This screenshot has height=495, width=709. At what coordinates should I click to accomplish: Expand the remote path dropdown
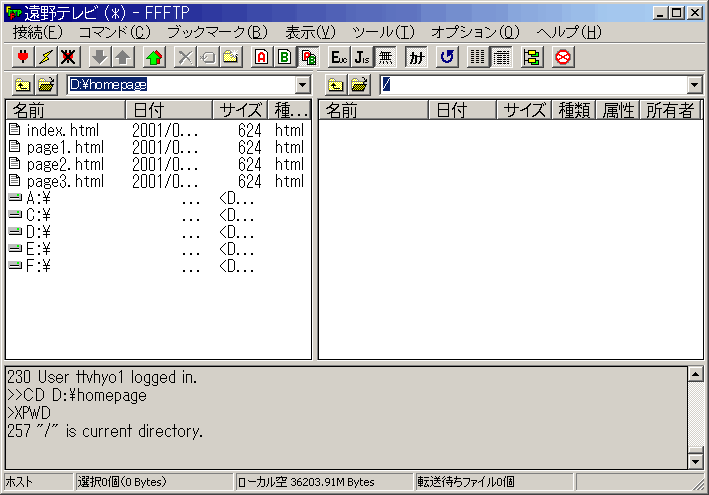694,86
